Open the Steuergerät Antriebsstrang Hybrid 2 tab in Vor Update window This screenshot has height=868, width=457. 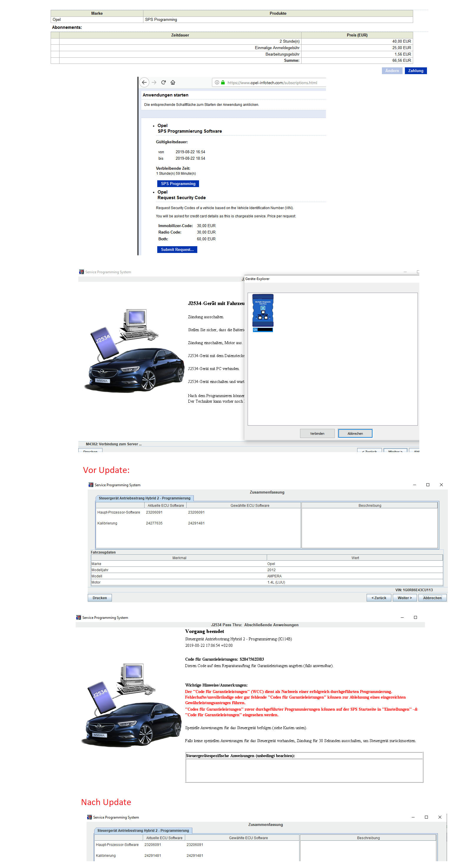(x=144, y=498)
